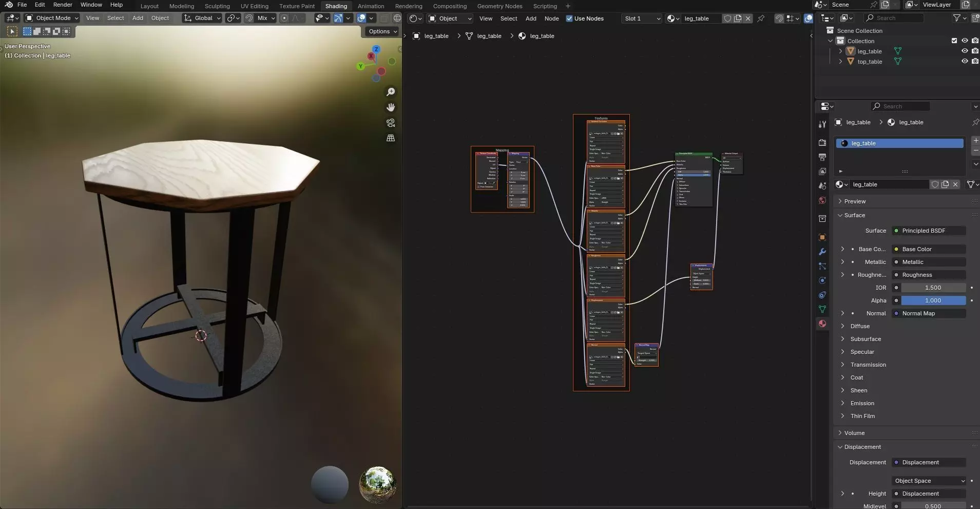Select the Tweak select tool icon

click(x=12, y=31)
